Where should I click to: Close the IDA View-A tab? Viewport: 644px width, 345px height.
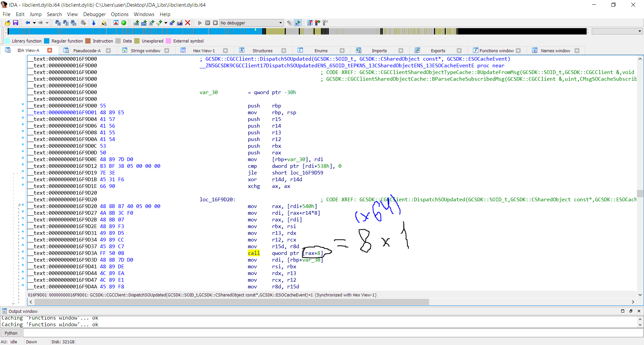(x=50, y=50)
